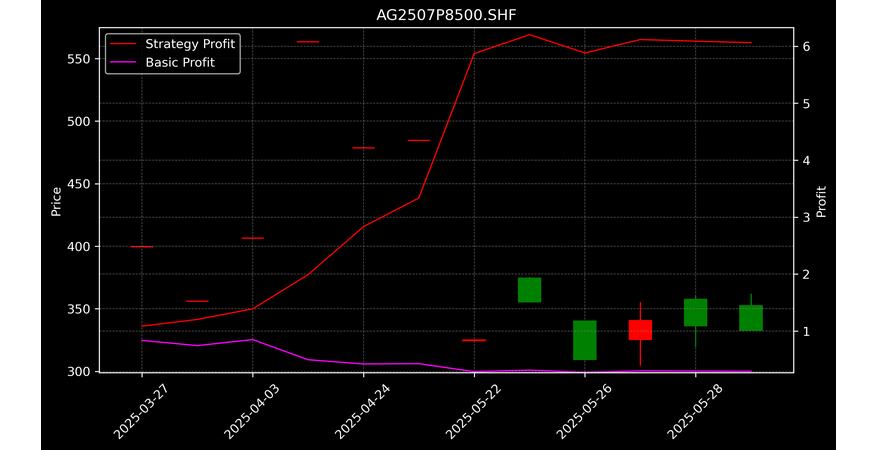Click the 350 price tick label
The height and width of the screenshot is (450, 878).
[x=79, y=309]
